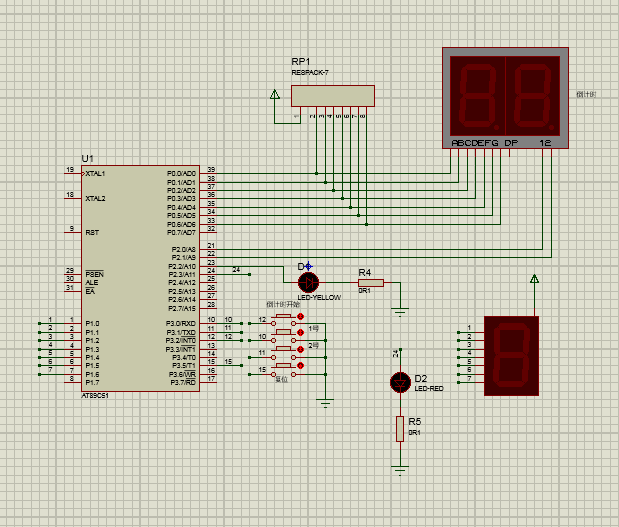
Task: Click the D2 reference label
Action: click(421, 379)
